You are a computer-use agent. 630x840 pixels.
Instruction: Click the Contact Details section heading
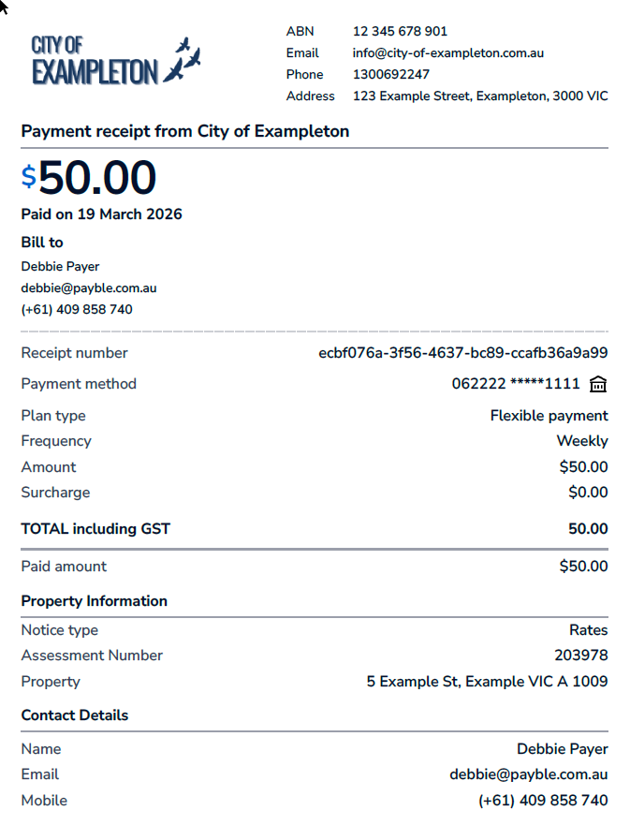75,715
